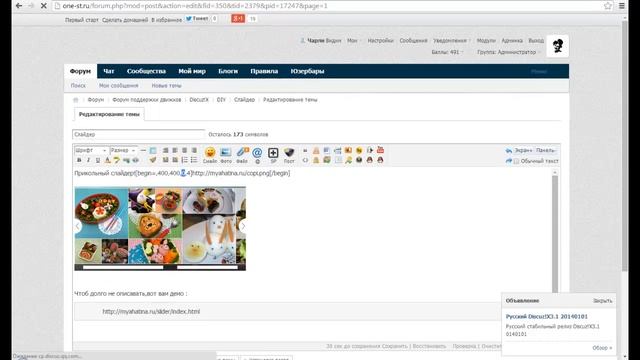Insert ordered list icon
The image size is (640, 360).
[184, 160]
